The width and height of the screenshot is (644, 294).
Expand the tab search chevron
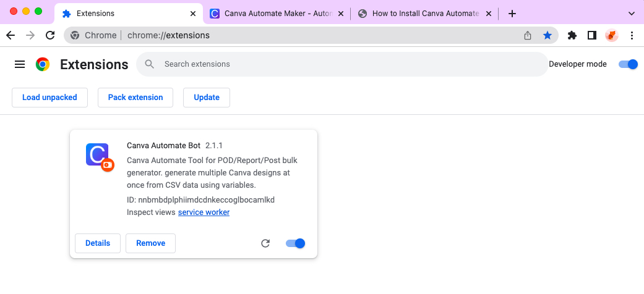pos(632,13)
